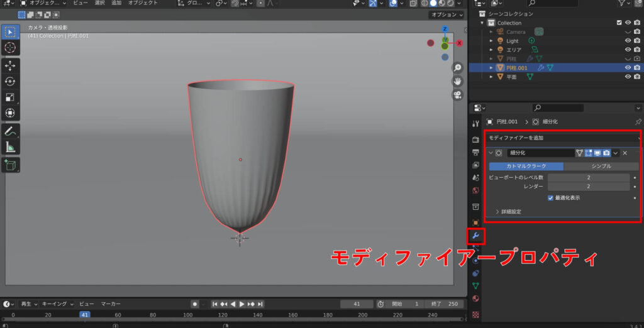The height and width of the screenshot is (328, 644).
Task: Open the オプション dropdown in viewport
Action: pyautogui.click(x=446, y=14)
